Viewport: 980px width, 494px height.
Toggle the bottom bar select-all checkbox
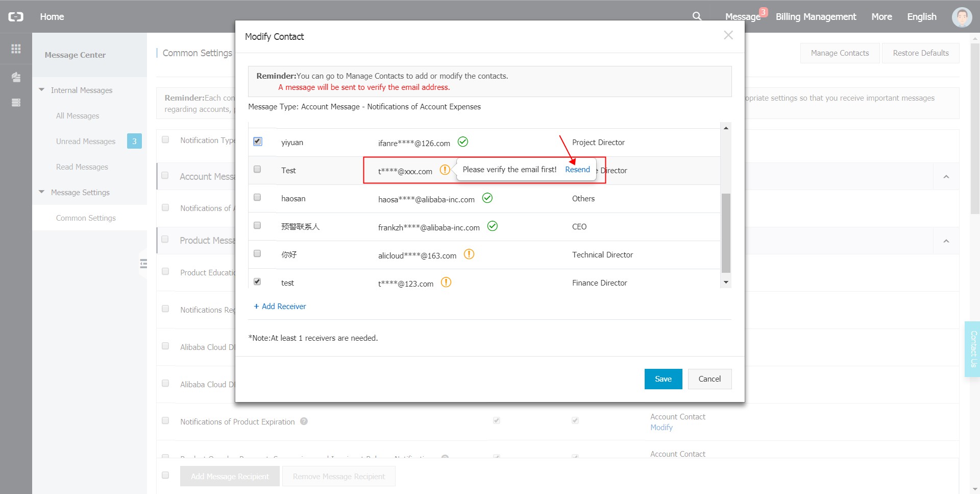pos(165,475)
